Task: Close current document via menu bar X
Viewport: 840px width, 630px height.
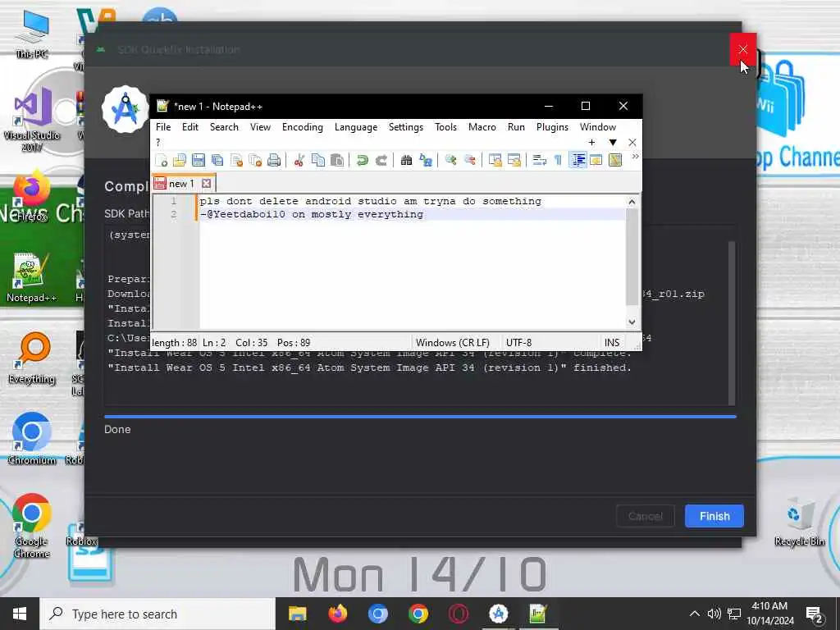Action: click(632, 142)
